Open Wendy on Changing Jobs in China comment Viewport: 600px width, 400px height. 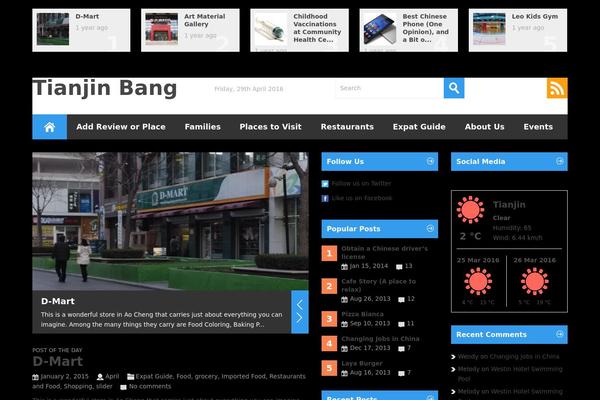(508, 357)
